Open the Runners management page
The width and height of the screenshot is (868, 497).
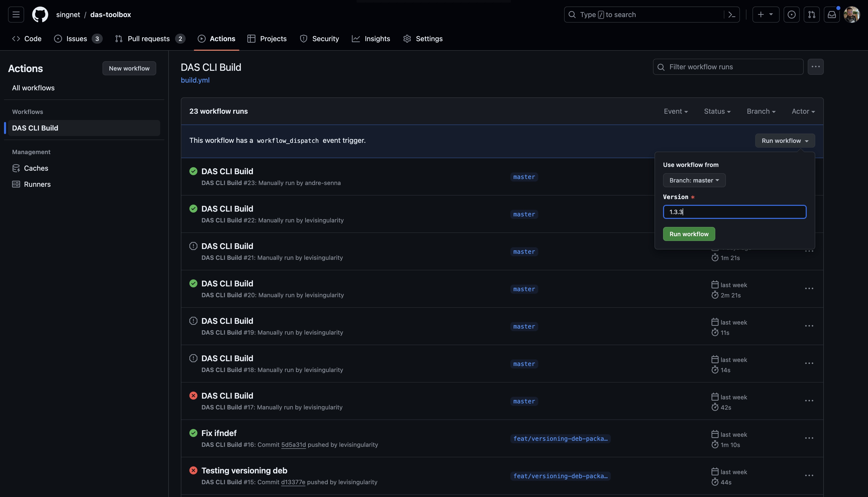click(x=31, y=184)
